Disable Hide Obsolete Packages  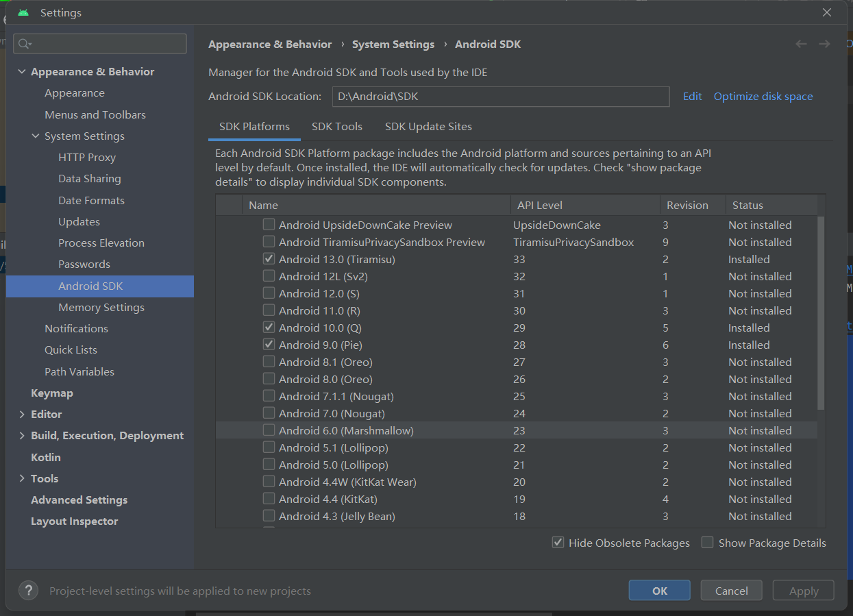[558, 542]
